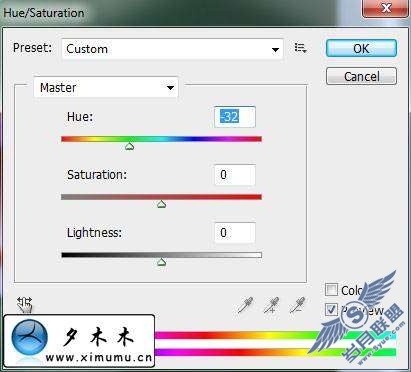Open the Preset dropdown showing Custom

pyautogui.click(x=172, y=49)
